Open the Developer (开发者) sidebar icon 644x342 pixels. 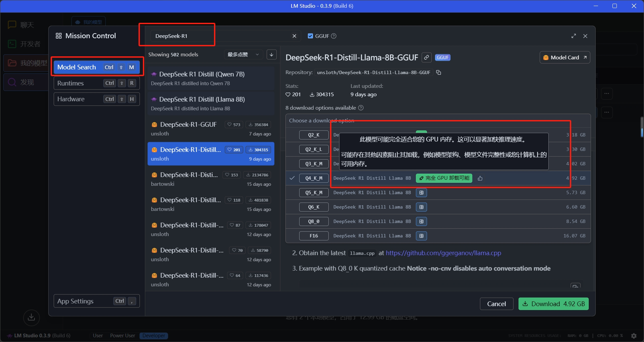click(12, 44)
